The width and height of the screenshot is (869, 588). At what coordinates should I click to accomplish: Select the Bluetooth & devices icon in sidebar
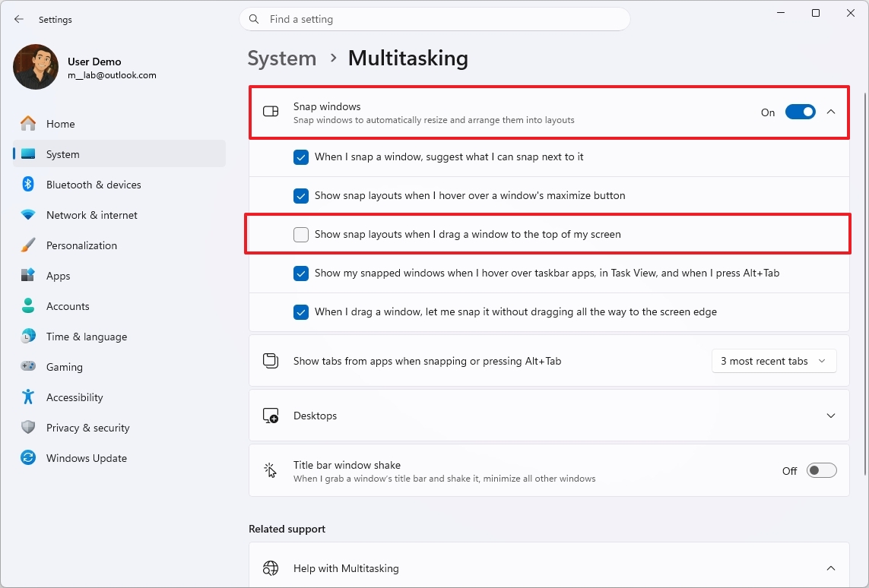pyautogui.click(x=27, y=184)
